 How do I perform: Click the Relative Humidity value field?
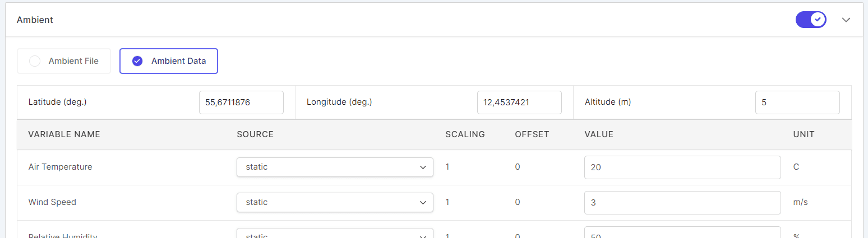pos(682,234)
